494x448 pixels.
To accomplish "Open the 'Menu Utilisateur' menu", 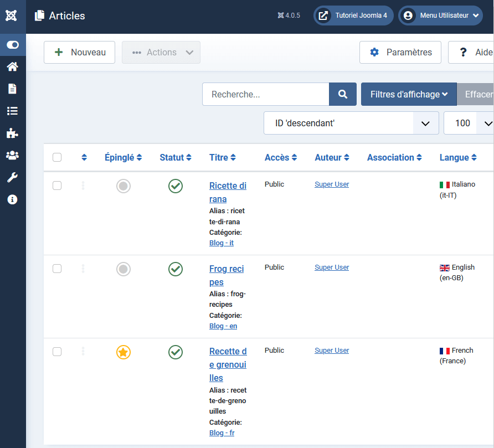I will tap(440, 16).
